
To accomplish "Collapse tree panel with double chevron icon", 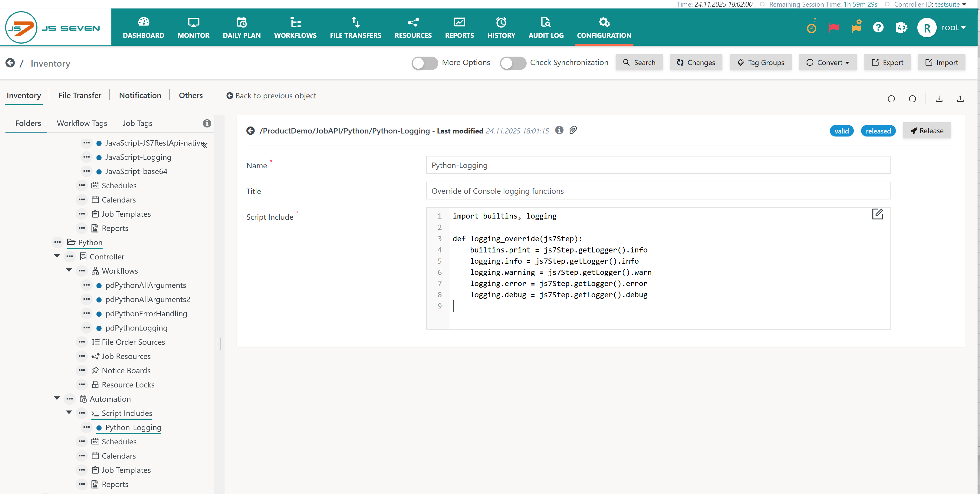I will point(205,145).
